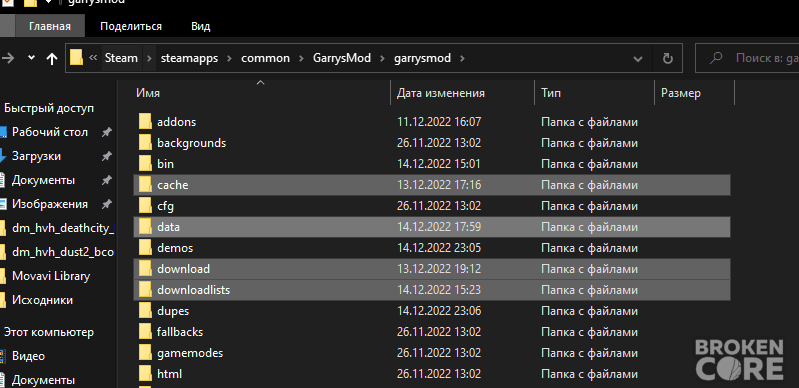Expand subfolders chevron after Steam
The image size is (799, 388).
click(149, 59)
